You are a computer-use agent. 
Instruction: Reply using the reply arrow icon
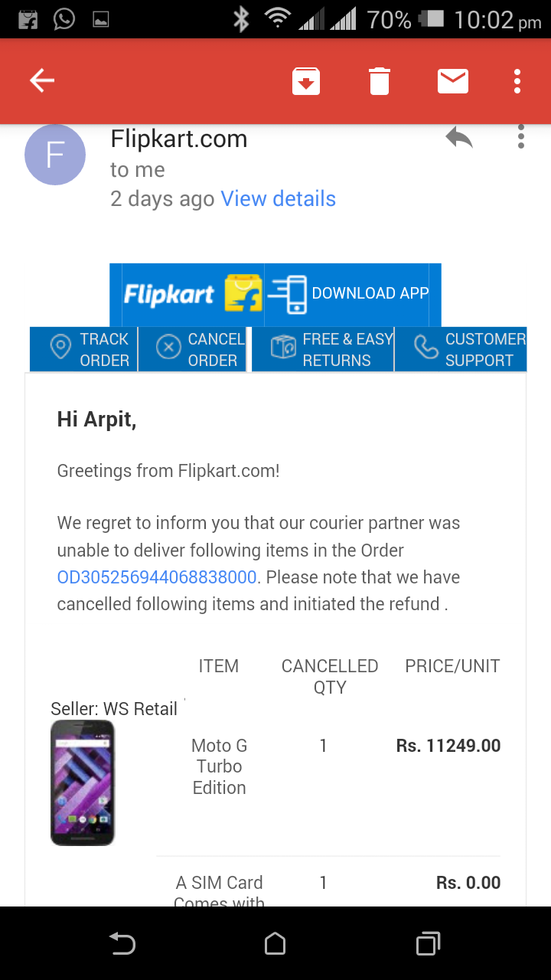click(x=459, y=138)
